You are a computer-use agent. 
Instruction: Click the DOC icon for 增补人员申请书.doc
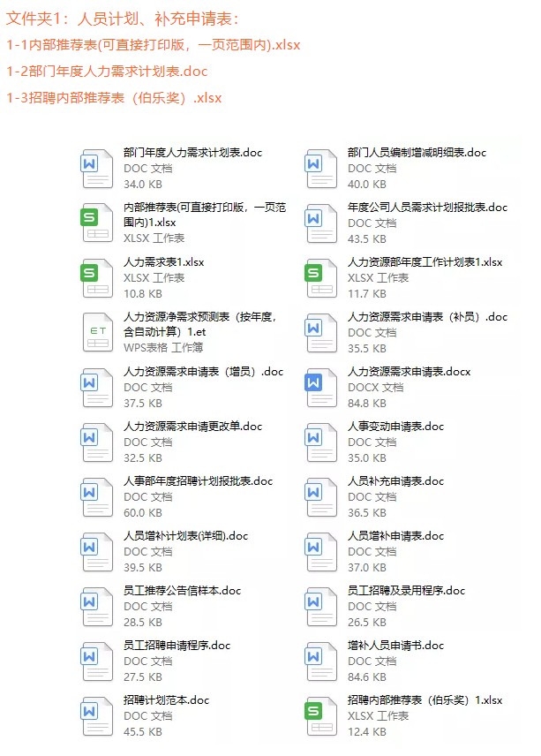[321, 661]
